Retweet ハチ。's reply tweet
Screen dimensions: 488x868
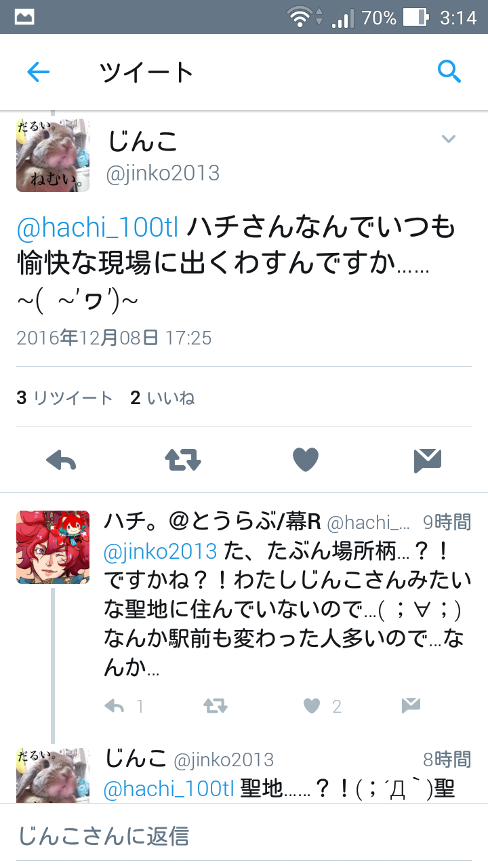tap(216, 707)
